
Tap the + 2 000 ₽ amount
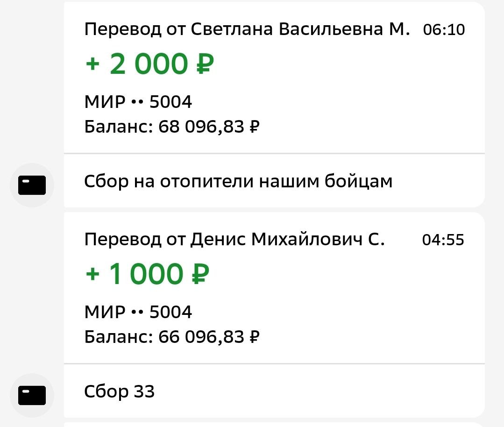[x=149, y=64]
